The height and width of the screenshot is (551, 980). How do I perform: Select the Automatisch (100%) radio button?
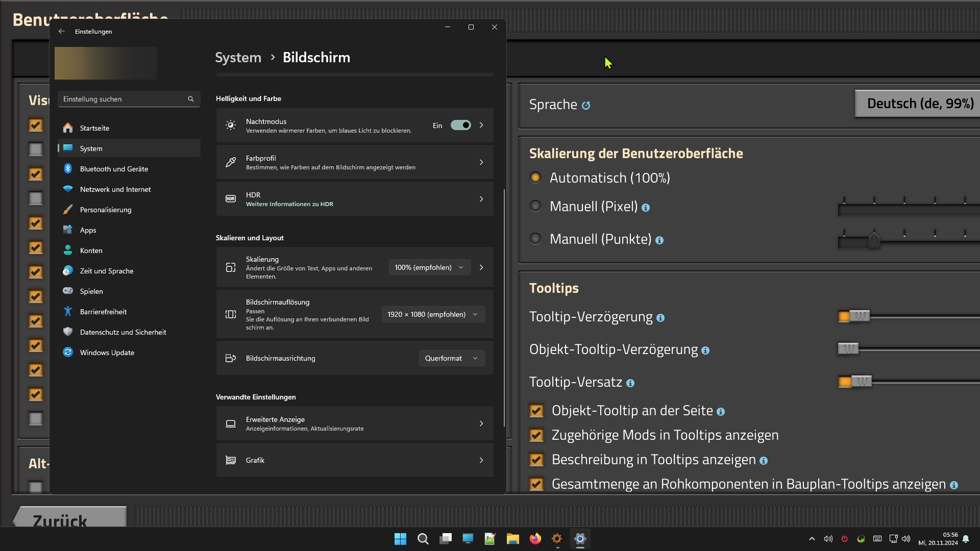point(535,178)
